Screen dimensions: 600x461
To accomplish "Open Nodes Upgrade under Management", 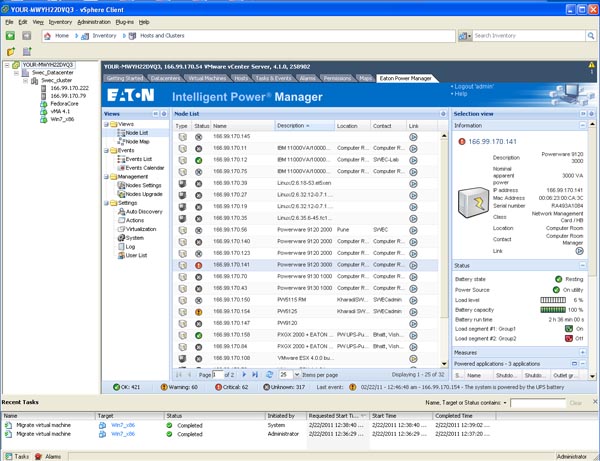I will pyautogui.click(x=144, y=194).
